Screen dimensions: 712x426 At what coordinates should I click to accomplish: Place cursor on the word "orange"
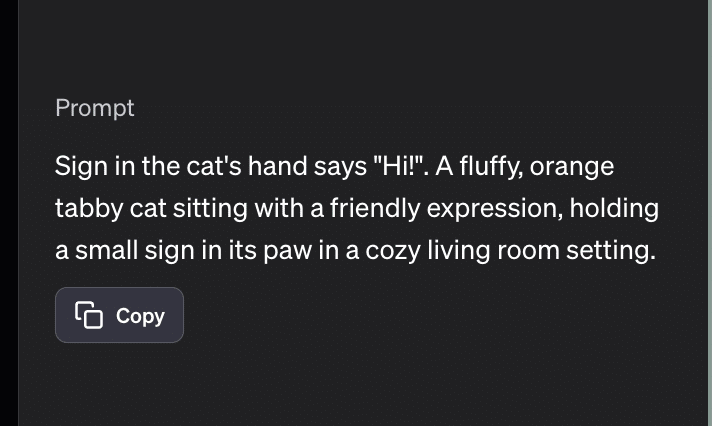tap(571, 165)
